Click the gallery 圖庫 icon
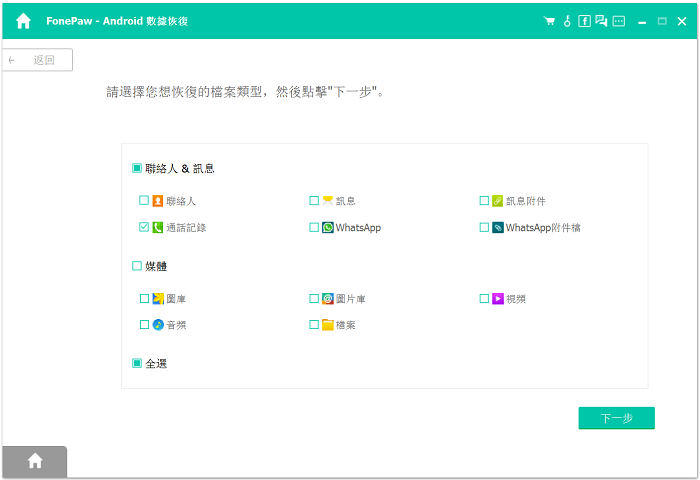This screenshot has height=480, width=700. coord(158,298)
